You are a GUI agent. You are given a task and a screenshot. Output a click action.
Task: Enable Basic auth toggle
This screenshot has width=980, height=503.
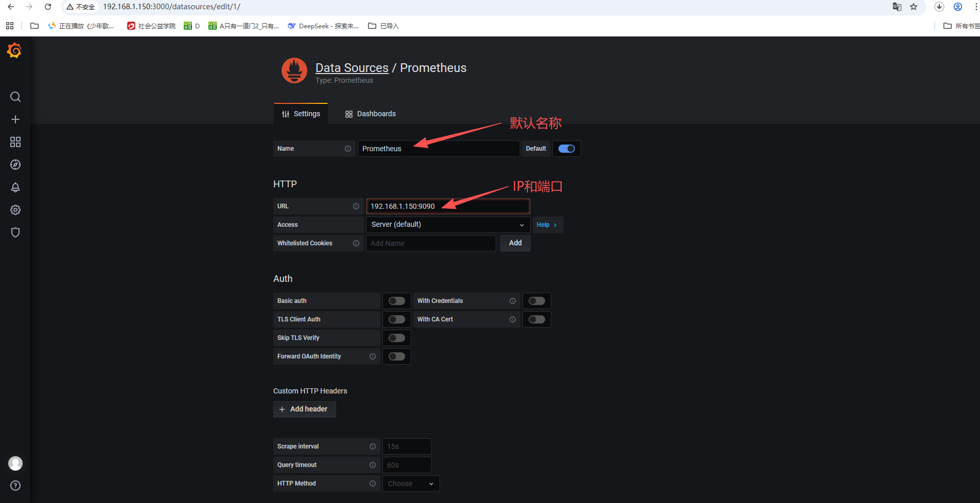[x=397, y=301]
